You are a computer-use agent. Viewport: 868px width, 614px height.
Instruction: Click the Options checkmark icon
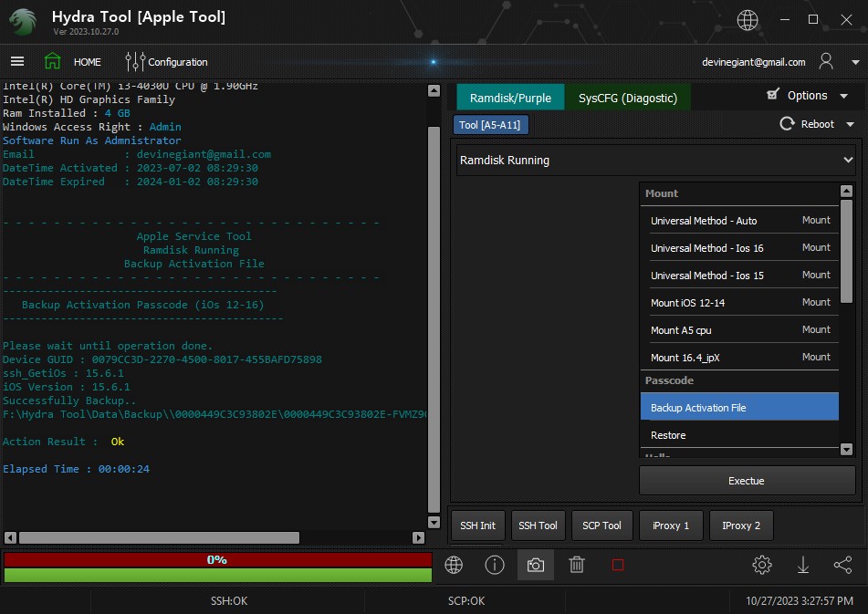coord(773,95)
